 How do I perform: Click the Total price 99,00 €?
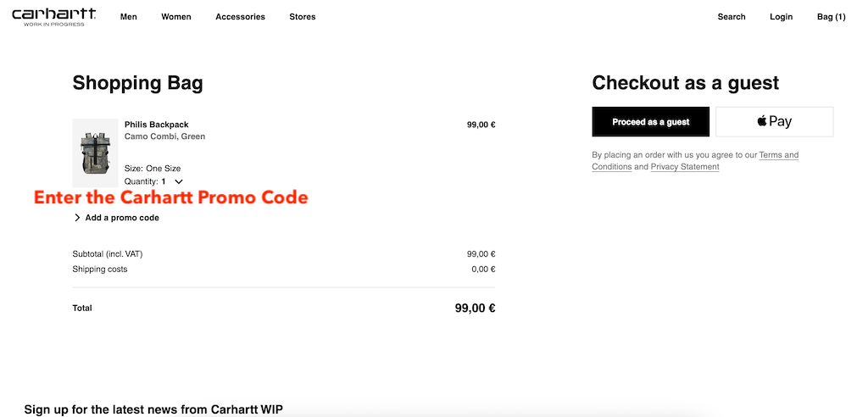[x=475, y=308]
